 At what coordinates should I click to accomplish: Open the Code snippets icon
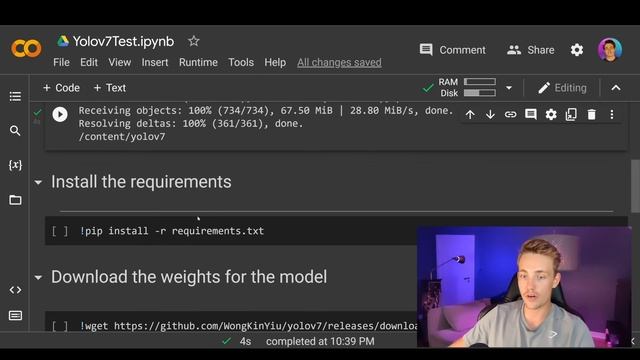(x=15, y=290)
